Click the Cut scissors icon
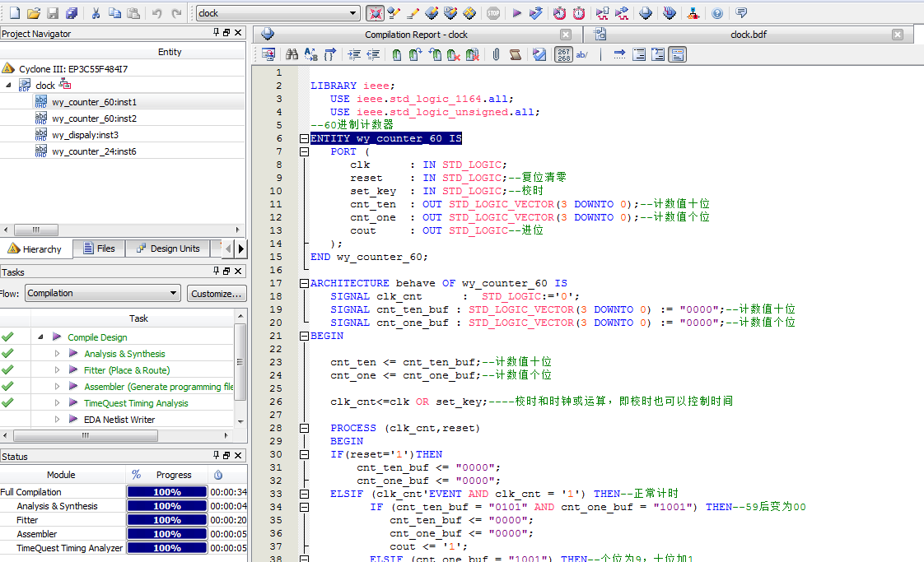 [96, 13]
